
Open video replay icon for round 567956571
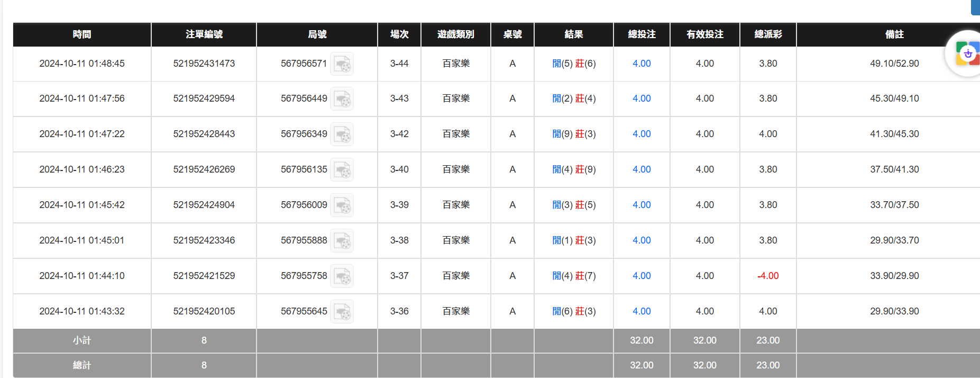(x=342, y=64)
